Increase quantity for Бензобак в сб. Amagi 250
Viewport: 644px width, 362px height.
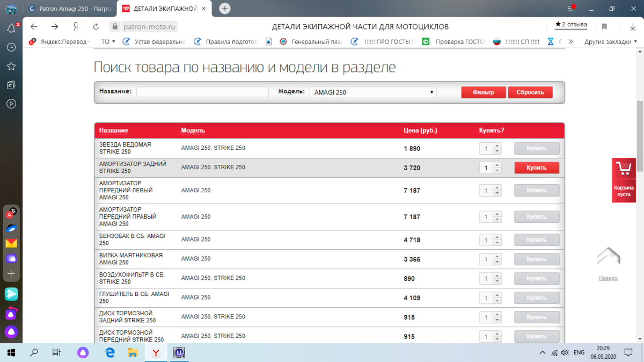pos(497,237)
